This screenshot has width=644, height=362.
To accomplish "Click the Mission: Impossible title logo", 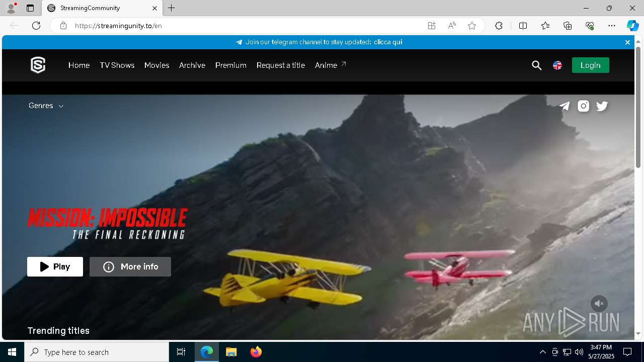I will [108, 224].
